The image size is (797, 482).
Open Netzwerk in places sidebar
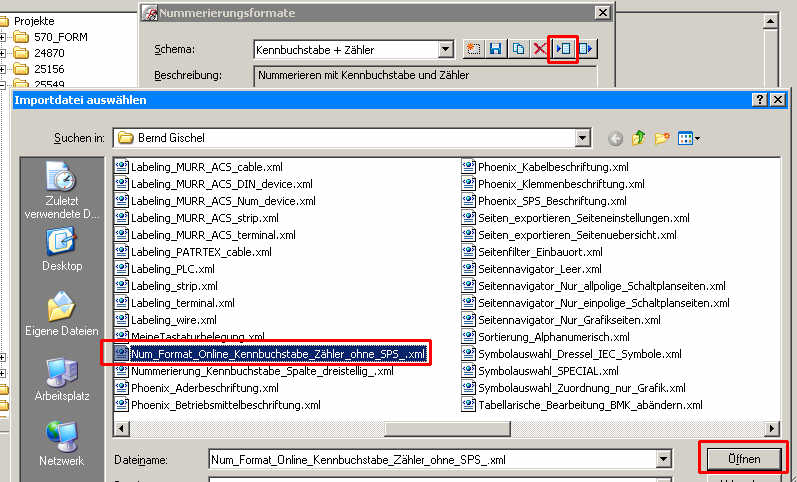click(x=62, y=445)
